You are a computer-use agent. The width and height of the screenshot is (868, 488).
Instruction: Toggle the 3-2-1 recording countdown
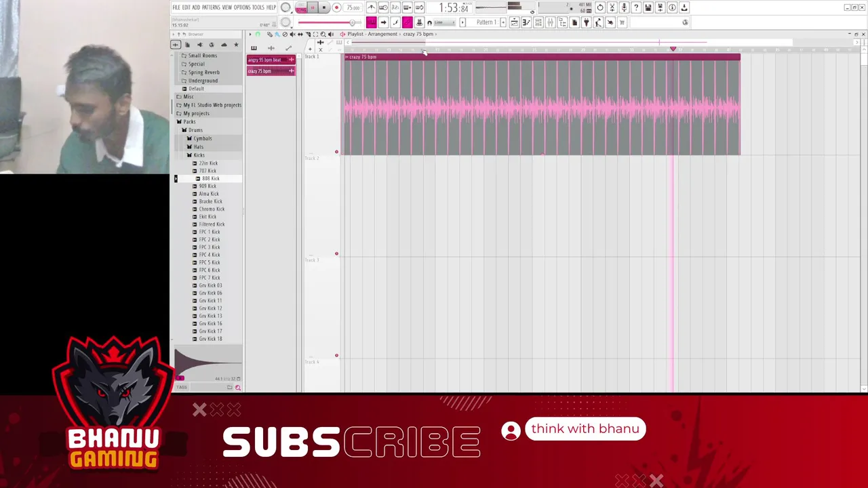[395, 7]
